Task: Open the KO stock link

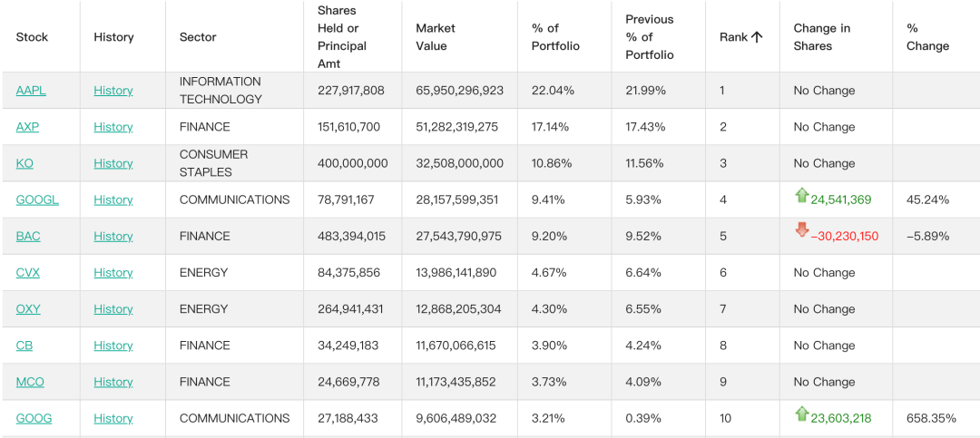Action: click(x=25, y=163)
